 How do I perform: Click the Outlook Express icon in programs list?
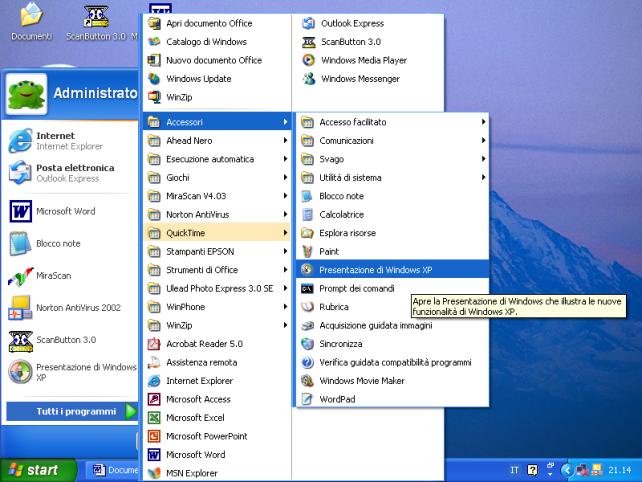(308, 23)
